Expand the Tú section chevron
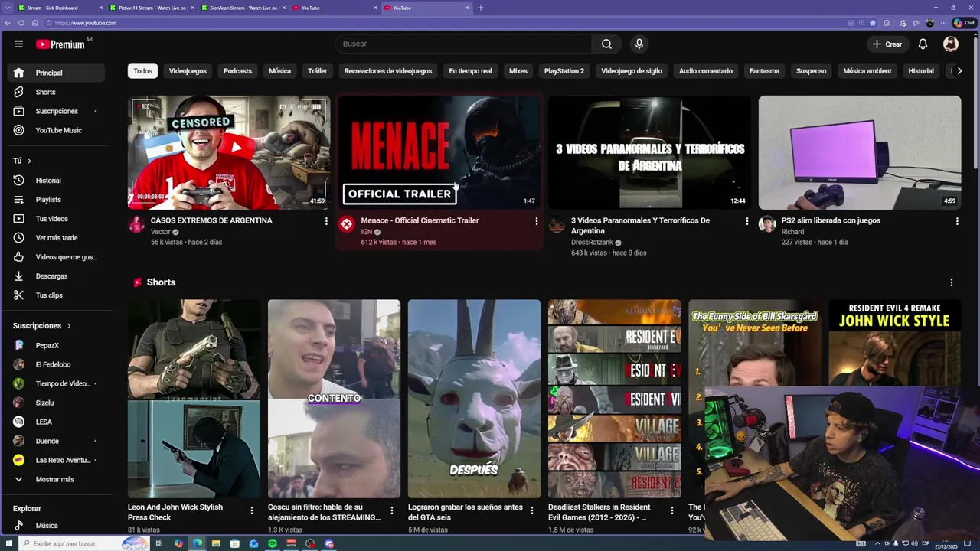Image resolution: width=980 pixels, height=551 pixels. click(29, 161)
